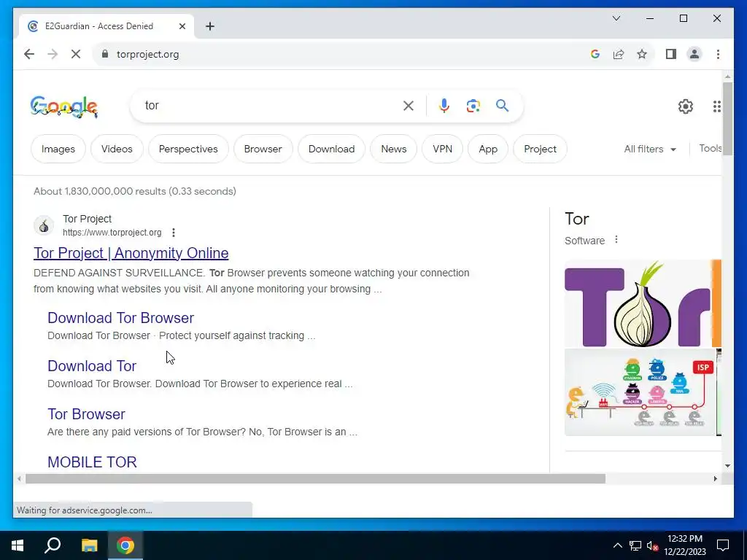Viewport: 747px width, 560px height.
Task: Open Chrome's three-dot menu
Action: (718, 54)
